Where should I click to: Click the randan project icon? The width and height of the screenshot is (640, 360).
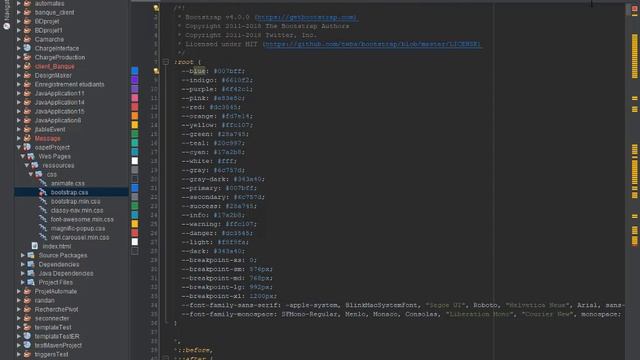coord(27,300)
